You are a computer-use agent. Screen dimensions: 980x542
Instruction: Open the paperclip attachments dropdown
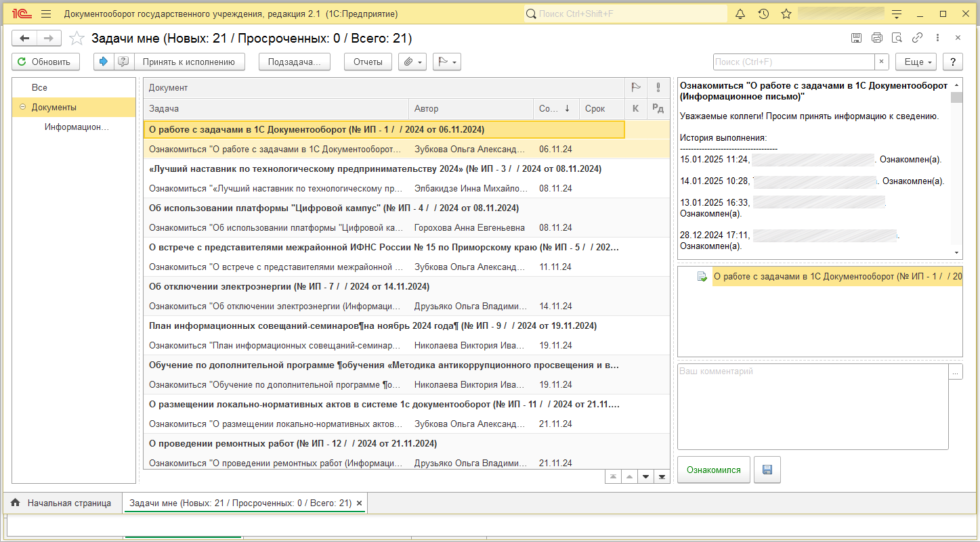point(412,62)
